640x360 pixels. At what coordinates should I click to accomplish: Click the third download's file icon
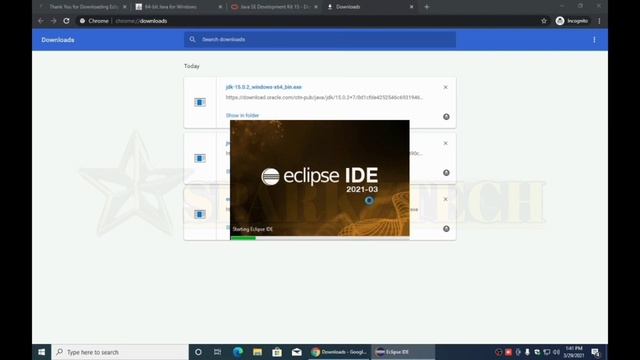click(x=200, y=214)
